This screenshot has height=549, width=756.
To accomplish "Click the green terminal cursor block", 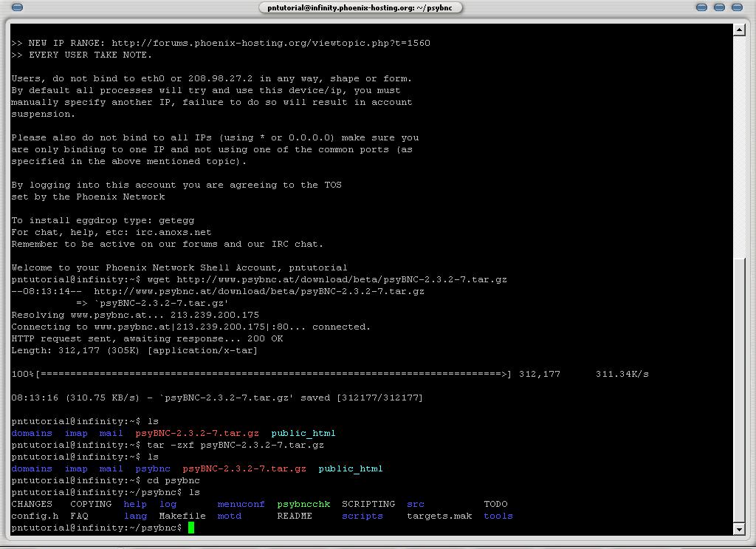I will tap(191, 528).
